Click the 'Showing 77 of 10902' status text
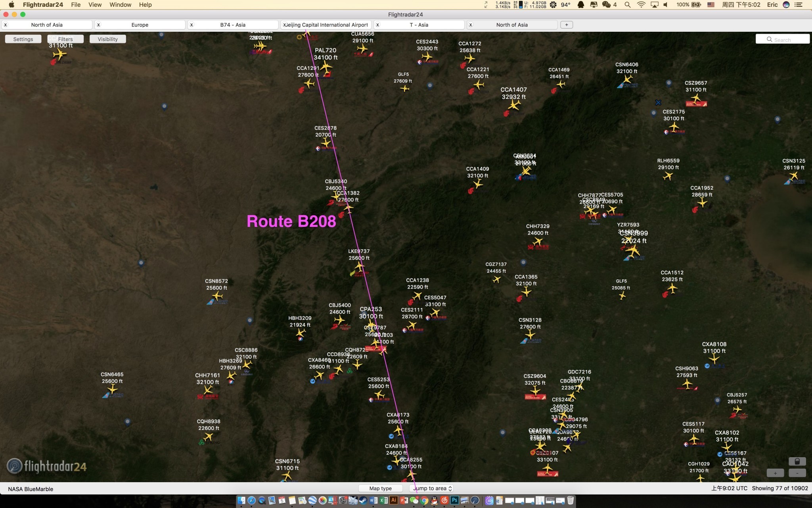 [x=780, y=488]
